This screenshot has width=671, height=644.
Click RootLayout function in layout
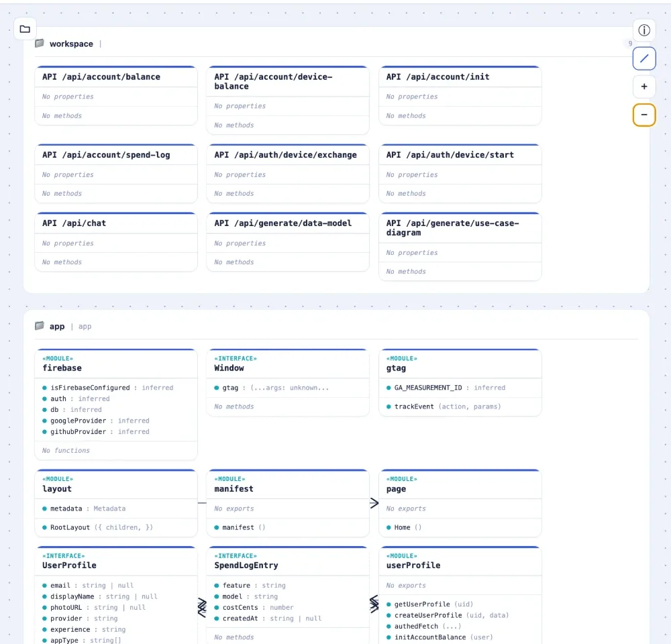(97, 527)
